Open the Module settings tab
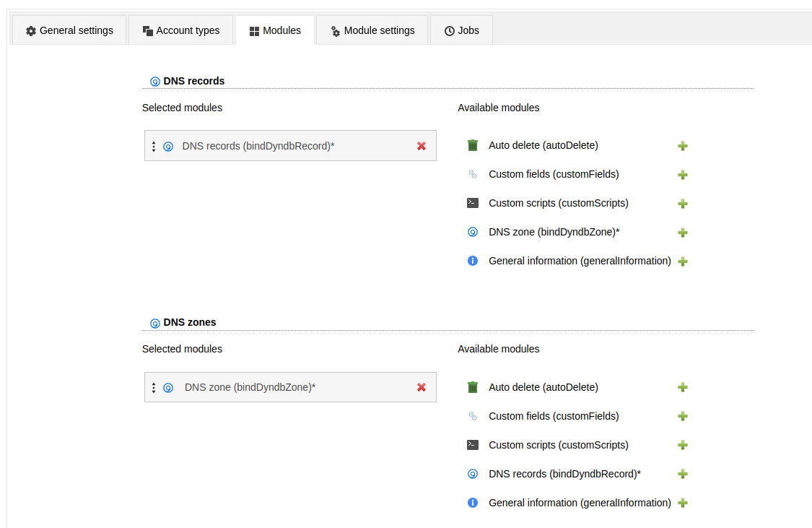Screen dimensions: 812x528 (372, 30)
